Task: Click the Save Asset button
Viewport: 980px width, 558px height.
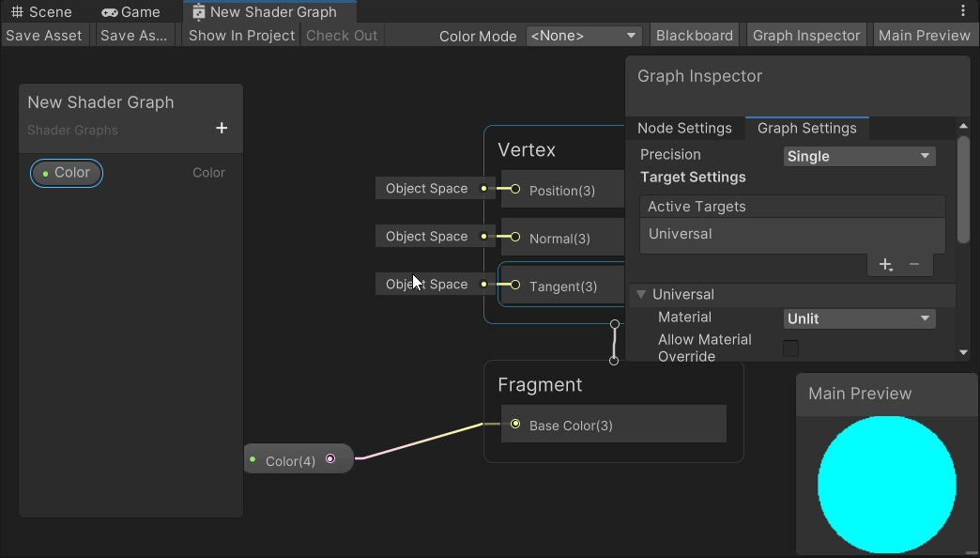Action: [x=44, y=36]
